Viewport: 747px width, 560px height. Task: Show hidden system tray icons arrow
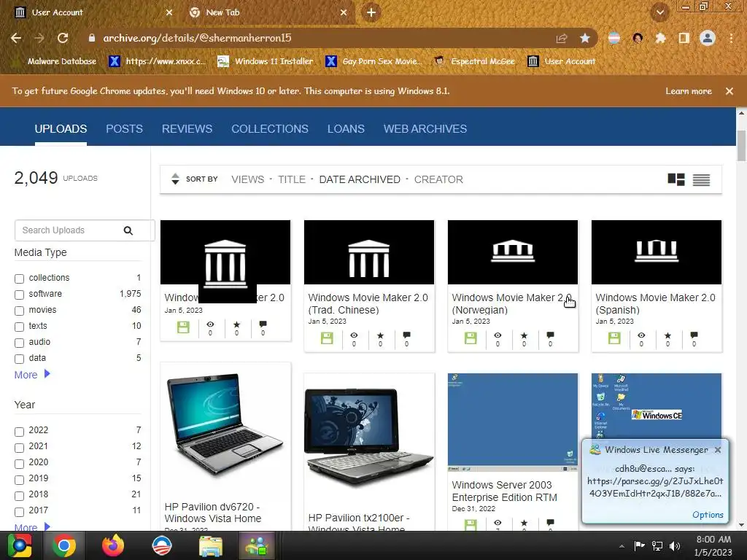pos(622,546)
